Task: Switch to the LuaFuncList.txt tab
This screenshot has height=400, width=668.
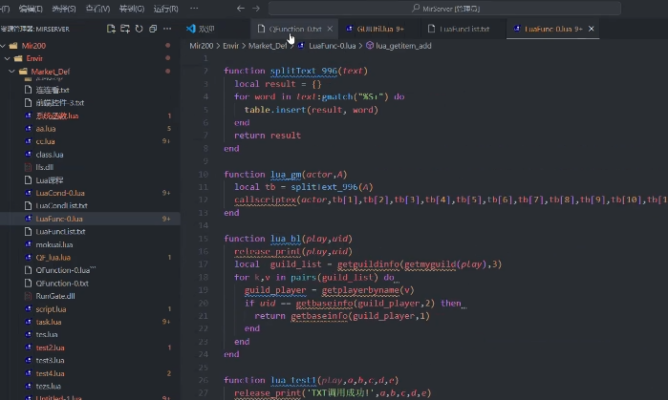Action: pos(465,29)
